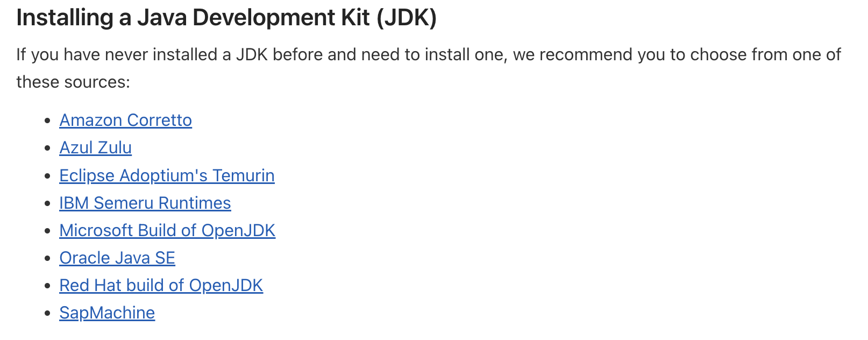Click the bullet beside Red Hat build
This screenshot has width=868, height=340.
[x=48, y=286]
